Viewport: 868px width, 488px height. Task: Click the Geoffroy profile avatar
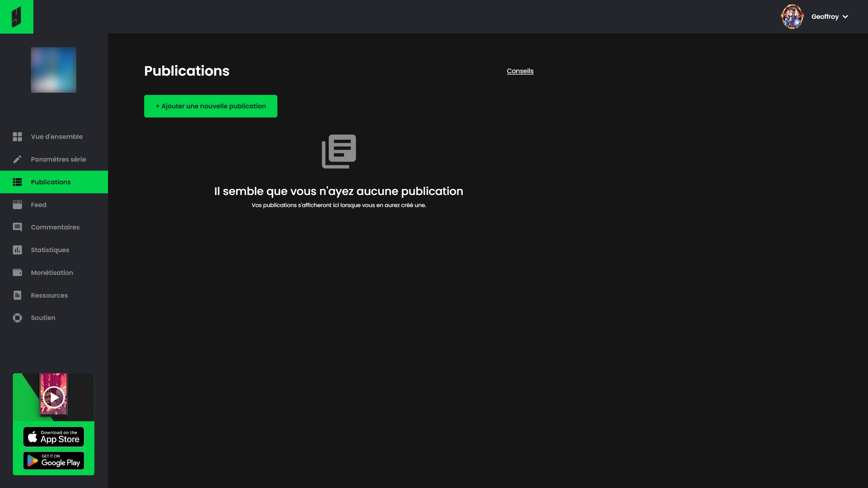tap(792, 17)
